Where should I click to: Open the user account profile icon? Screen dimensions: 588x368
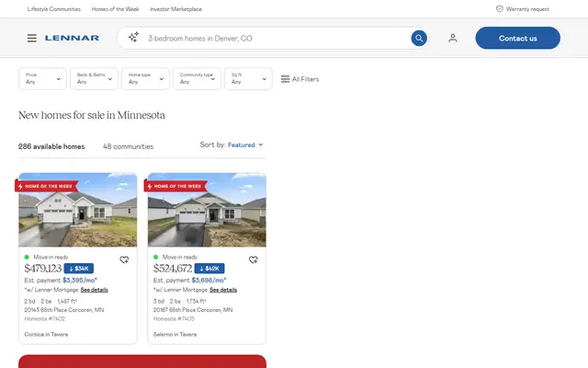(453, 38)
